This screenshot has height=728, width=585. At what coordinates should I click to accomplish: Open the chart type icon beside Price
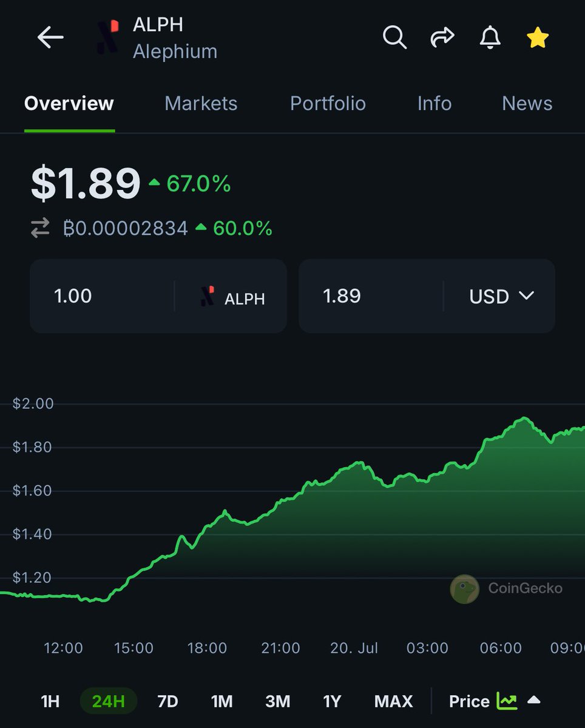coord(507,701)
